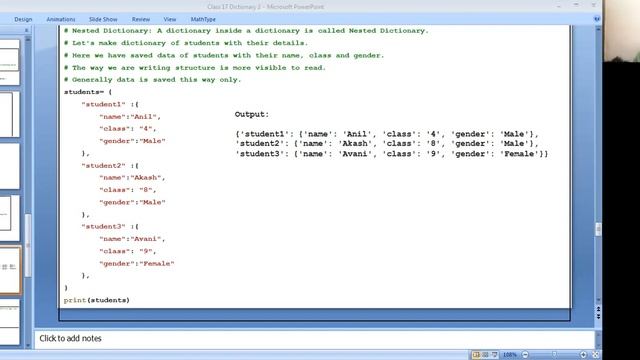The width and height of the screenshot is (640, 360).
Task: Switch to Slide Sorter view
Action: click(485, 355)
